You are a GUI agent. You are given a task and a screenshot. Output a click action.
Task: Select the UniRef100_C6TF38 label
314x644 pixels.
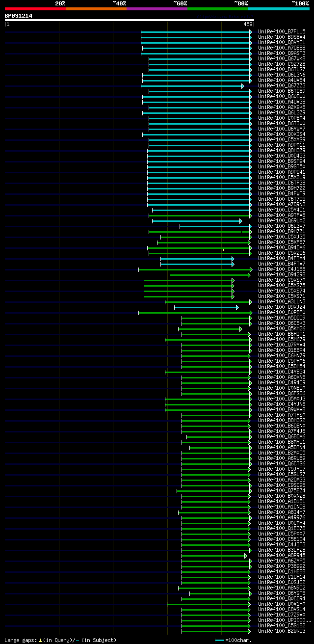click(x=282, y=183)
